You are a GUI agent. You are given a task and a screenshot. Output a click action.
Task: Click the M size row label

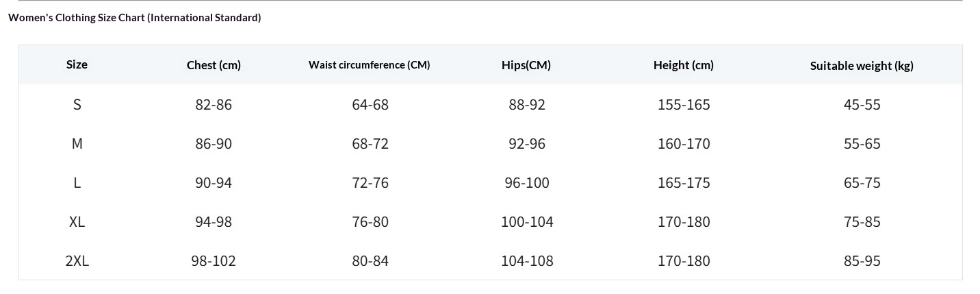point(77,143)
